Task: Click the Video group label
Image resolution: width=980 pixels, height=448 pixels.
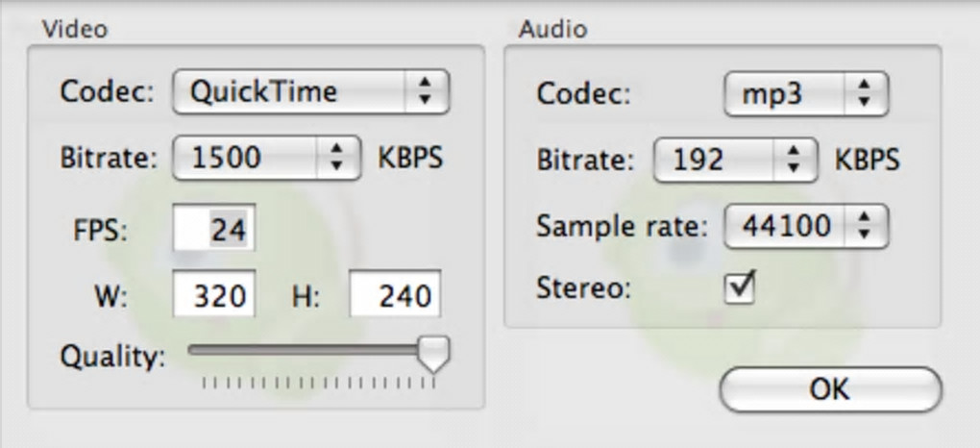Action: coord(75,29)
